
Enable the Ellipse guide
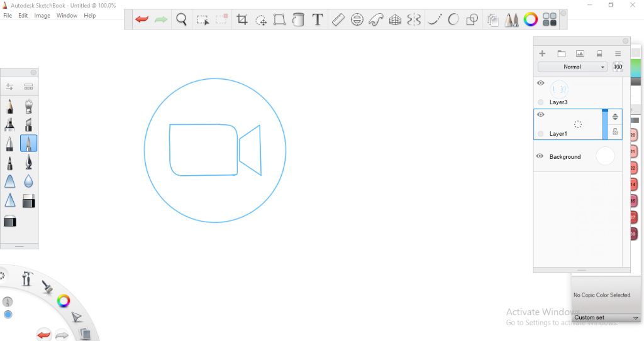[357, 19]
